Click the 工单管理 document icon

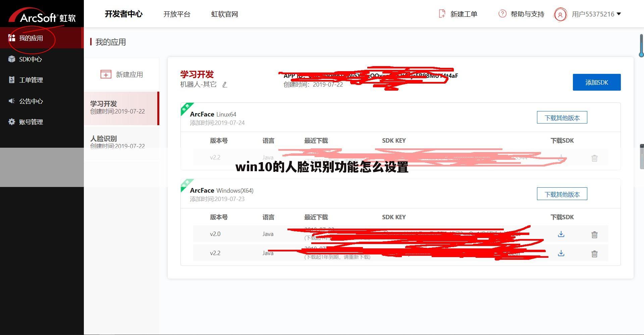pyautogui.click(x=12, y=80)
